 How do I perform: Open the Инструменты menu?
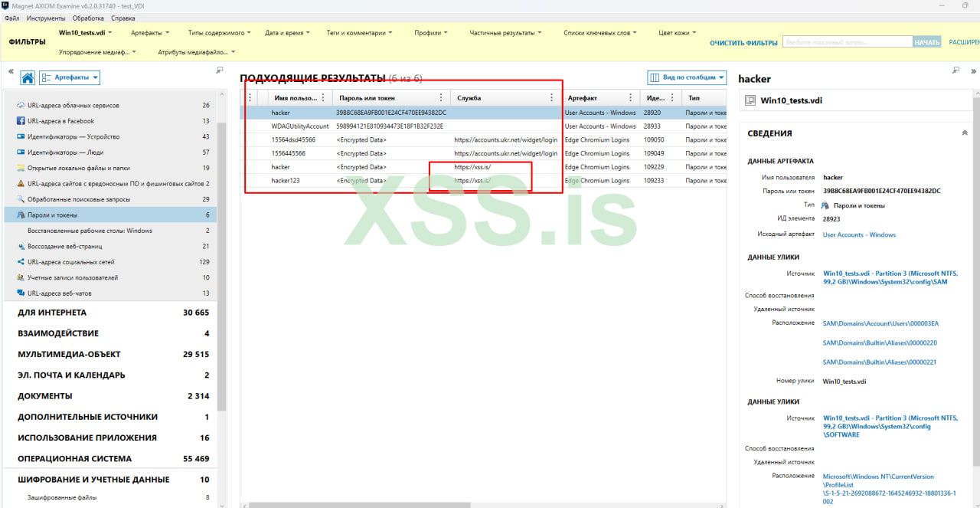pyautogui.click(x=45, y=18)
